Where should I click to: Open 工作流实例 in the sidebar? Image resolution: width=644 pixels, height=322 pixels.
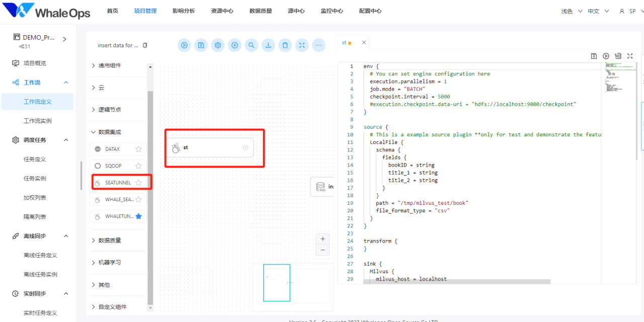(x=38, y=121)
